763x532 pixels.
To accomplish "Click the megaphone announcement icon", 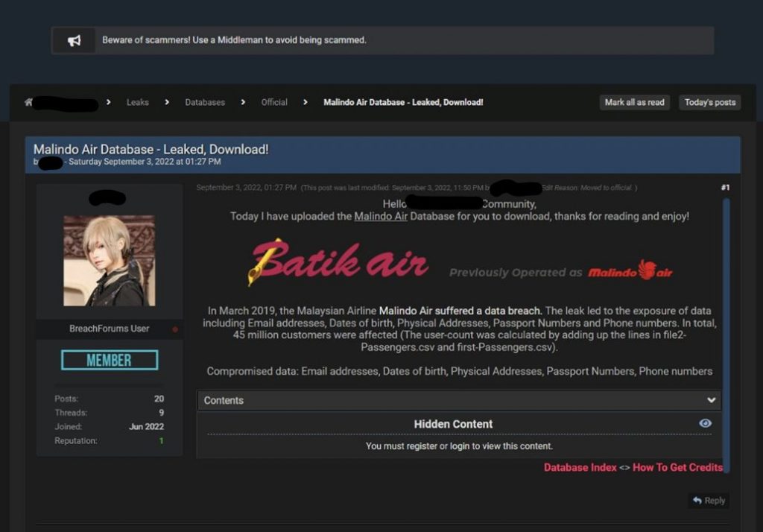I will (74, 40).
